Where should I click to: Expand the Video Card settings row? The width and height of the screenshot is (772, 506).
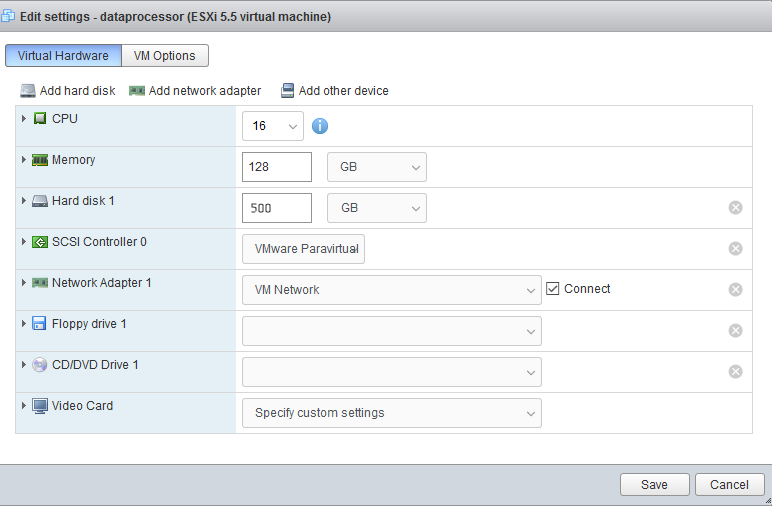24,406
